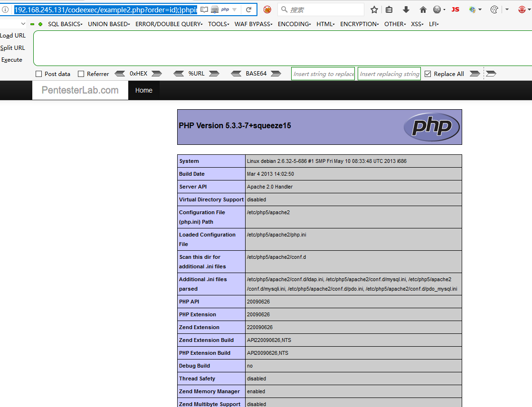Click the HackBar green minus icon
532x407 pixels.
(32, 24)
